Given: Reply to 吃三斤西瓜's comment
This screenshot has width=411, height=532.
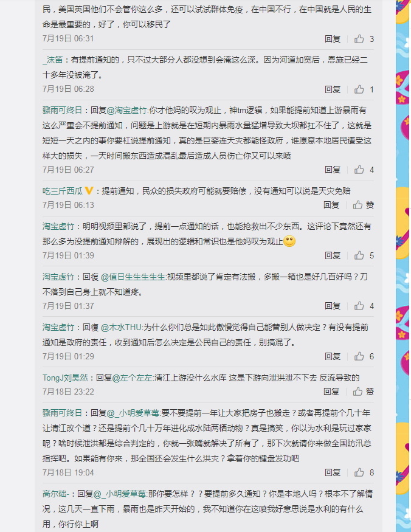Looking at the screenshot, I should [331, 205].
